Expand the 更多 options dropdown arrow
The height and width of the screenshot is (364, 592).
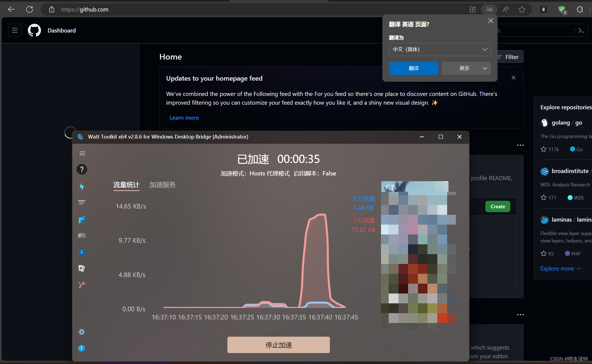coord(485,68)
